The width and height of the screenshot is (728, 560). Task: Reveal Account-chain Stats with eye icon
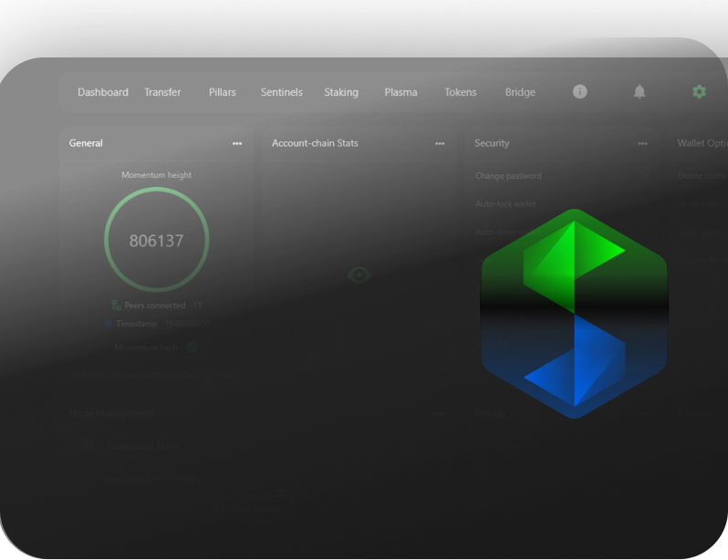coord(359,275)
